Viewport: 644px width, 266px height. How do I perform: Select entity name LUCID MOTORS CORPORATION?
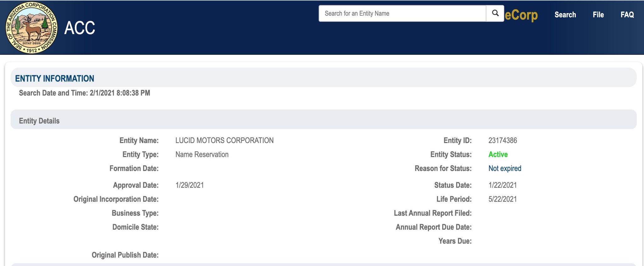pos(224,141)
